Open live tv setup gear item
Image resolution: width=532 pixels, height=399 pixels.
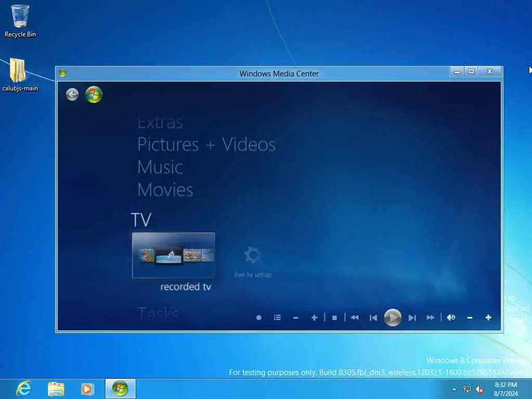coord(253,262)
